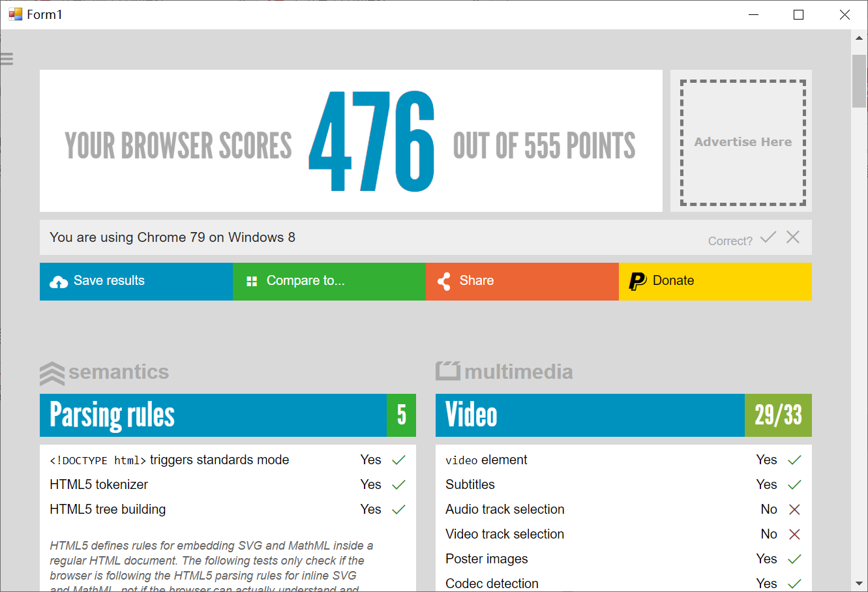Click the Yes value for Subtitles
This screenshot has height=592, width=868.
click(767, 485)
